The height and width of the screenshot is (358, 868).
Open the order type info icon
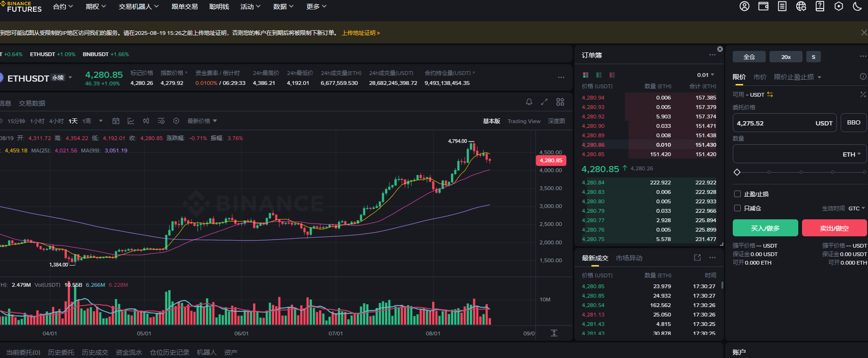pos(863,76)
